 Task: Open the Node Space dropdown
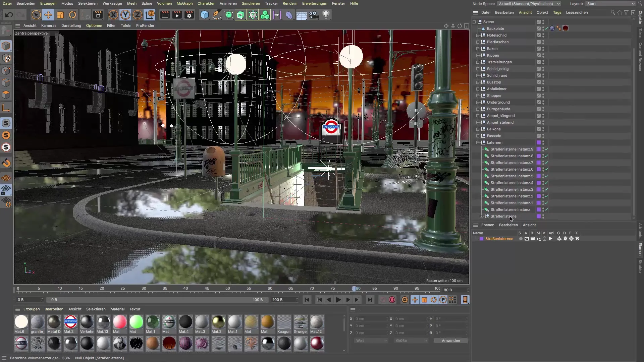coord(529,4)
